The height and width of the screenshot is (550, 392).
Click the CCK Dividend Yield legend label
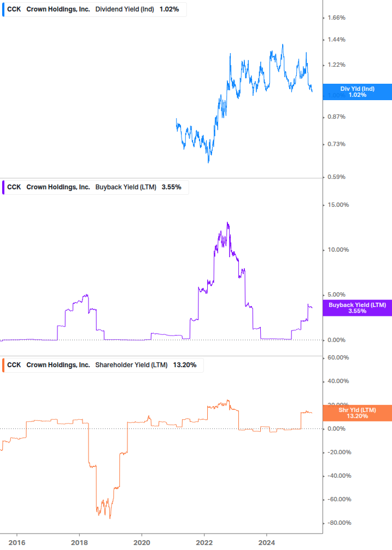pos(94,9)
